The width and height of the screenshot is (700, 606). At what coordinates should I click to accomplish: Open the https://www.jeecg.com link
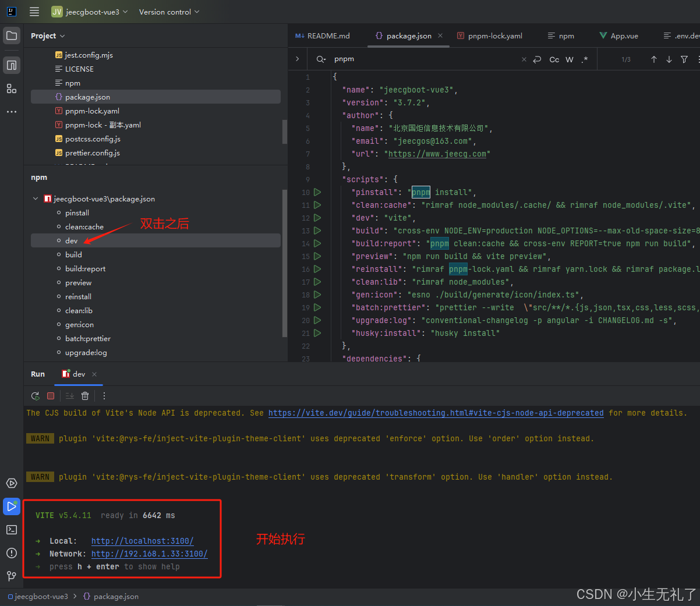tap(437, 154)
